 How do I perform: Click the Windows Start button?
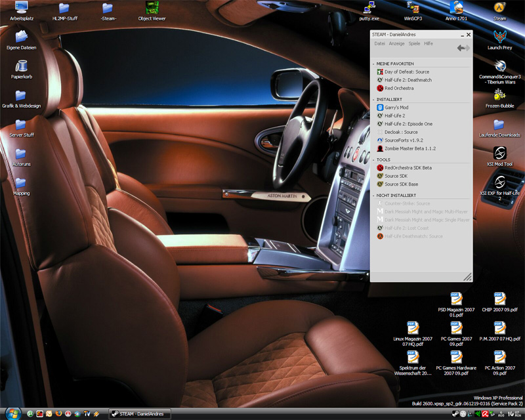pos(13,413)
